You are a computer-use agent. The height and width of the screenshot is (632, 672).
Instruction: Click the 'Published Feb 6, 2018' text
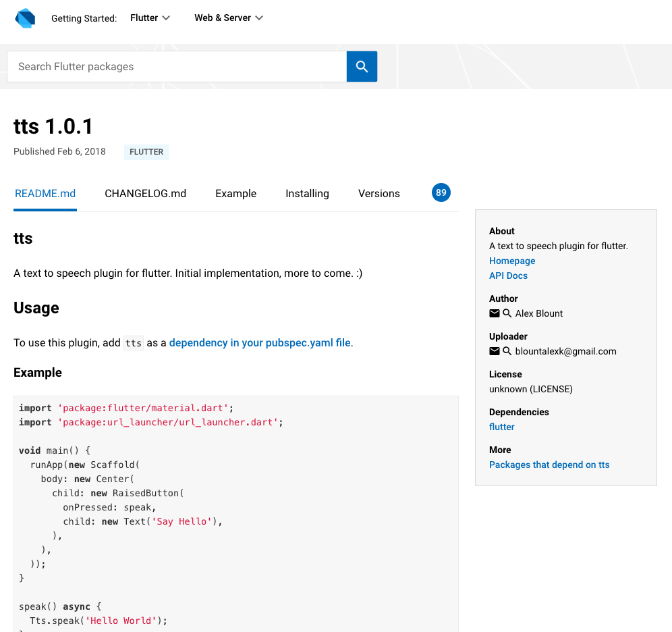tap(59, 151)
